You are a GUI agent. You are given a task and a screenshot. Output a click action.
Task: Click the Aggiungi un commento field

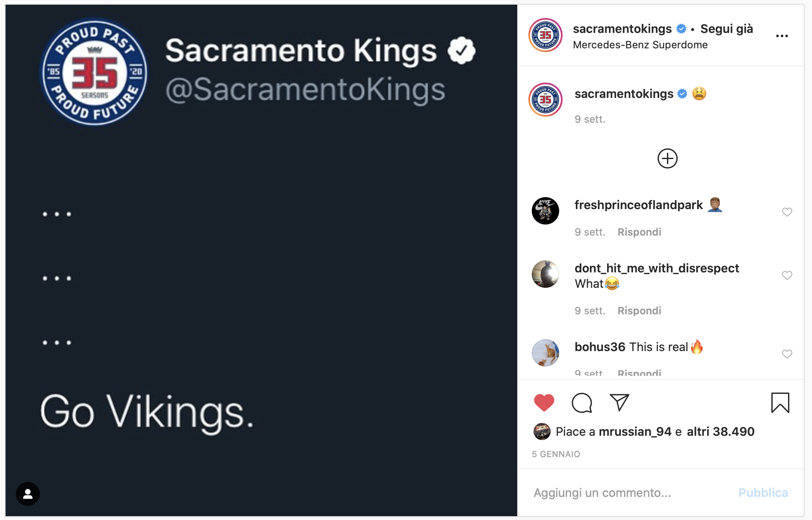pos(629,493)
